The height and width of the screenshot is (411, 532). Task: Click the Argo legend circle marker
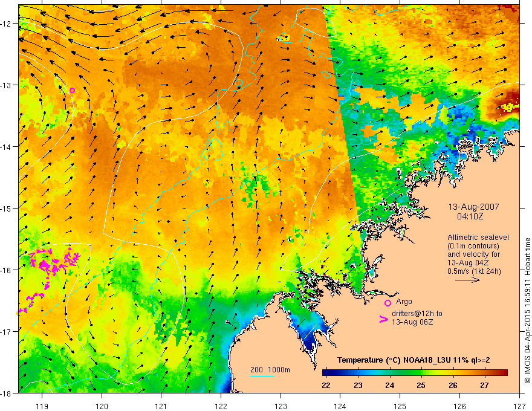[388, 303]
